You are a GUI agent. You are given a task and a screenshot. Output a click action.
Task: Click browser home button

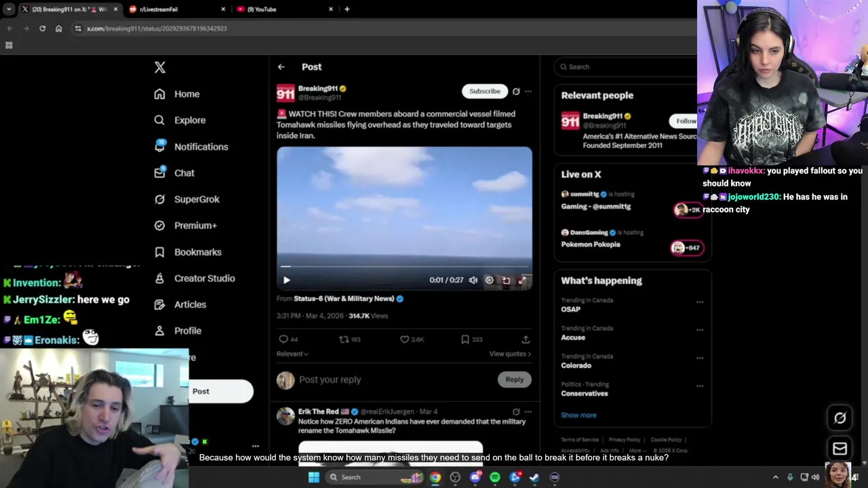click(59, 28)
